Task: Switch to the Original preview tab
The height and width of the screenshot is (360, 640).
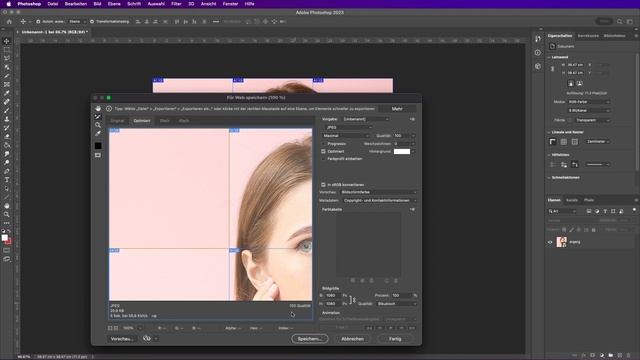Action: 117,121
